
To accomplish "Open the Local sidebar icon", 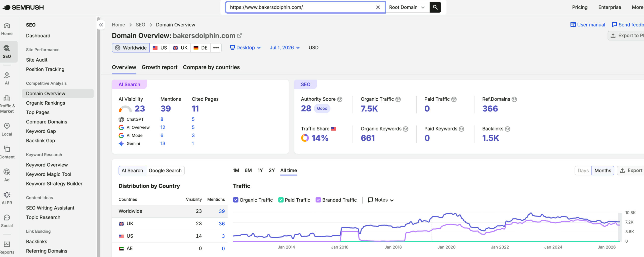I will [7, 130].
